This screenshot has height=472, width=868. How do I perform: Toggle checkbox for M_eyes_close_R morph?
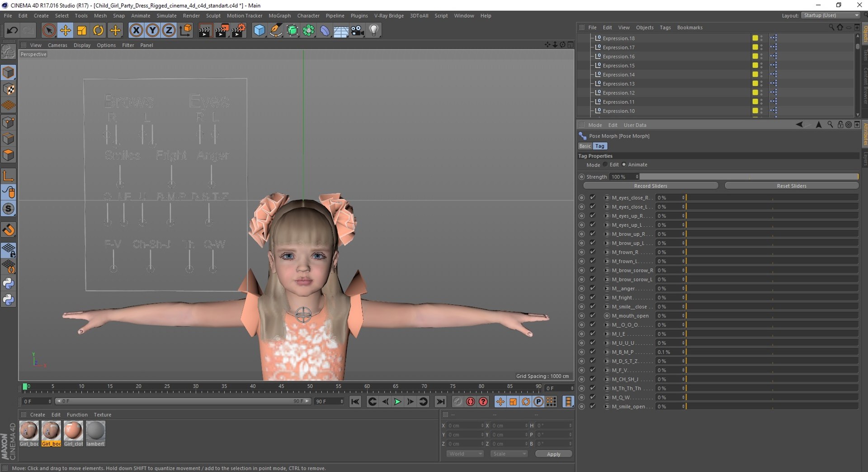coord(593,197)
